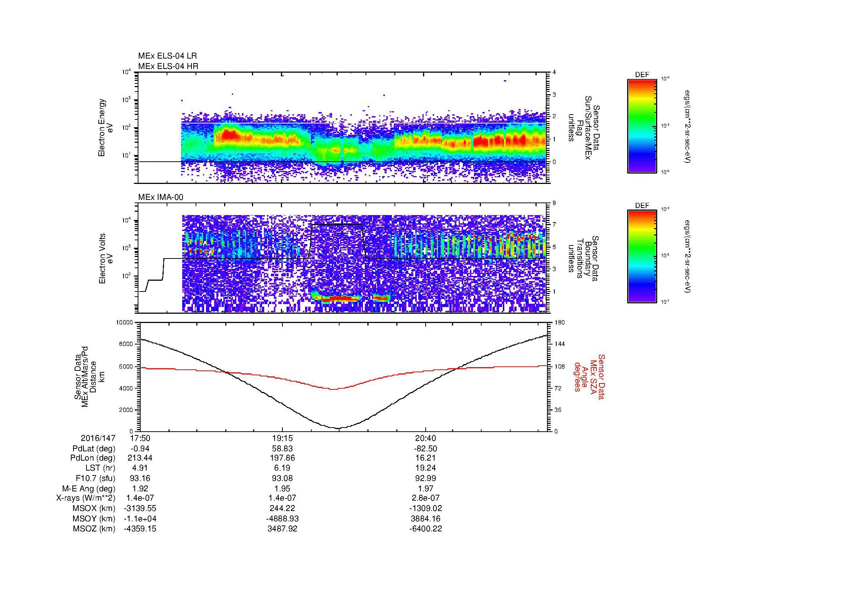Click the time tick '19:15'
The image size is (868, 613).
coord(282,438)
